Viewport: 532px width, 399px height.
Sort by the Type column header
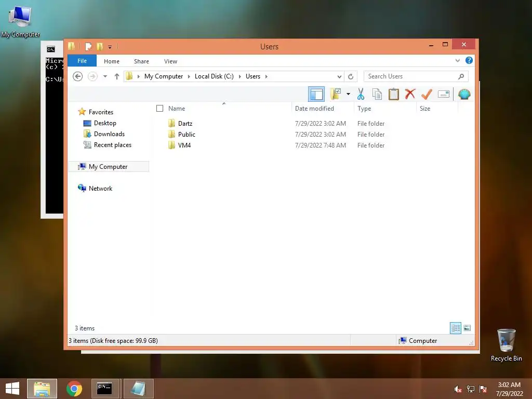pos(364,109)
